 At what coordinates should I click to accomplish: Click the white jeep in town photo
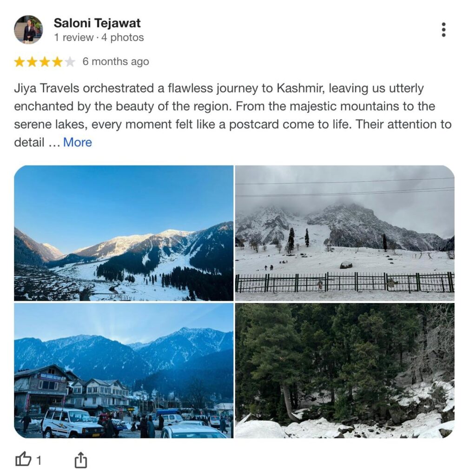pyautogui.click(x=72, y=423)
